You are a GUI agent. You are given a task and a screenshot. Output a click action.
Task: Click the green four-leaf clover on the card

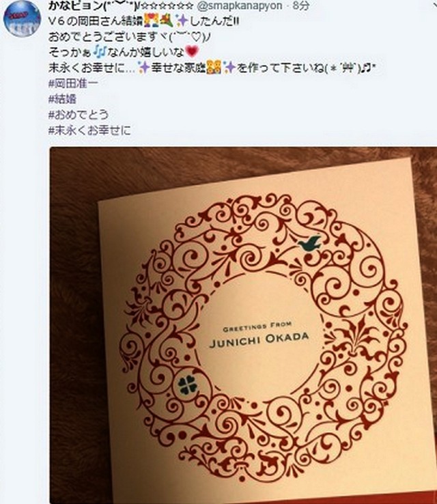tap(187, 386)
